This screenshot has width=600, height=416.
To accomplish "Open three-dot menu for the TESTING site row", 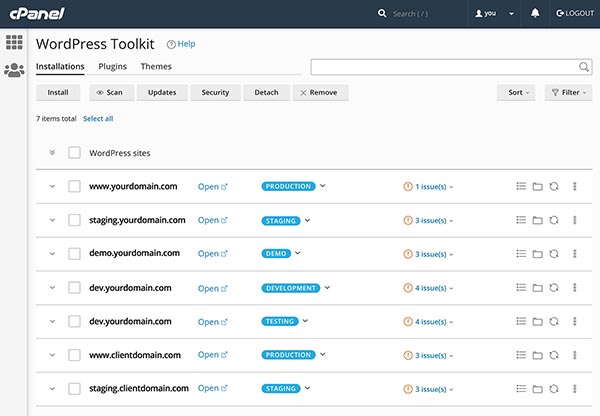I will pos(574,321).
